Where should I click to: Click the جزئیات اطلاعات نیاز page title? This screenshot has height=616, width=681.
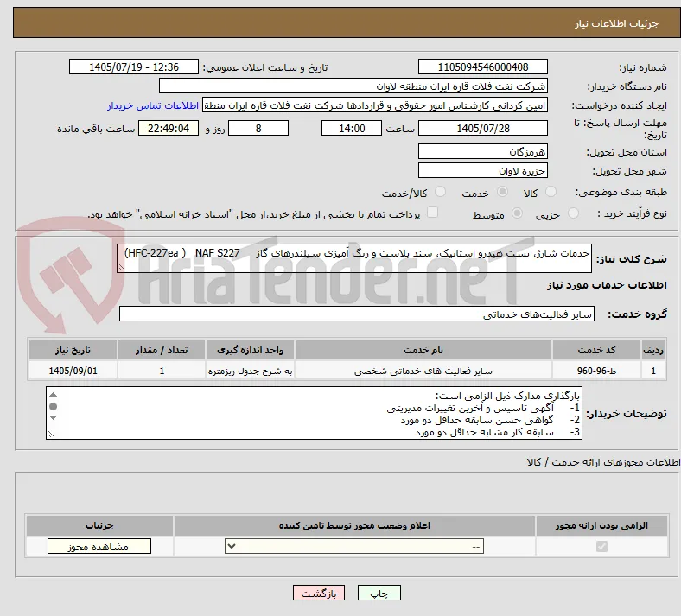point(617,23)
